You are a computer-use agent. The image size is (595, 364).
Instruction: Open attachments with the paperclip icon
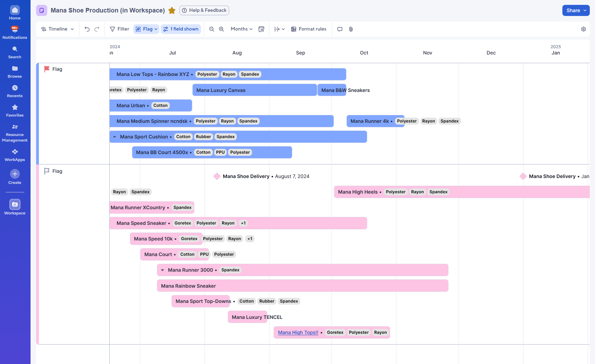pos(351,29)
